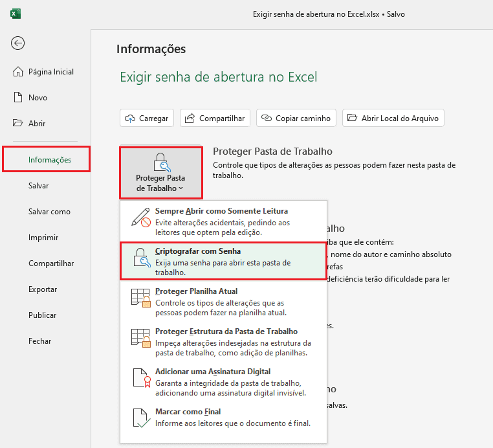Click the sheet lock icon beside Proteger Planilha Atual
Image resolution: width=493 pixels, height=448 pixels.
[x=141, y=298]
